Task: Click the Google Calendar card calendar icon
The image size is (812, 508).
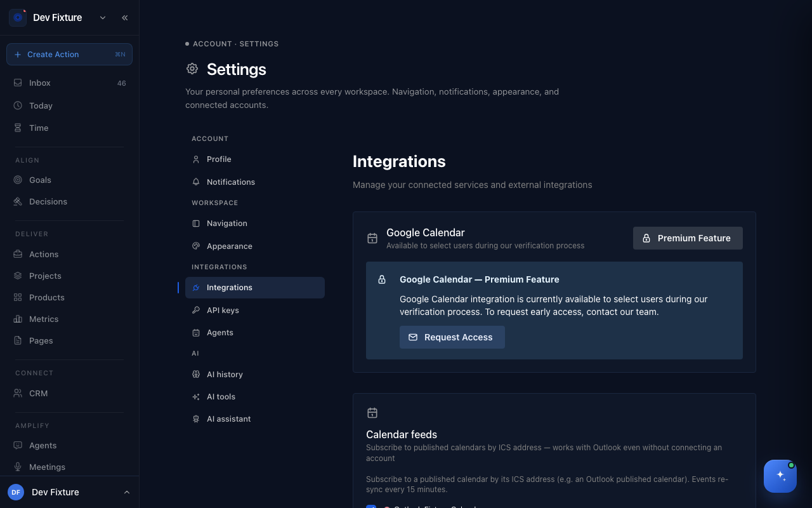Action: [x=372, y=238]
